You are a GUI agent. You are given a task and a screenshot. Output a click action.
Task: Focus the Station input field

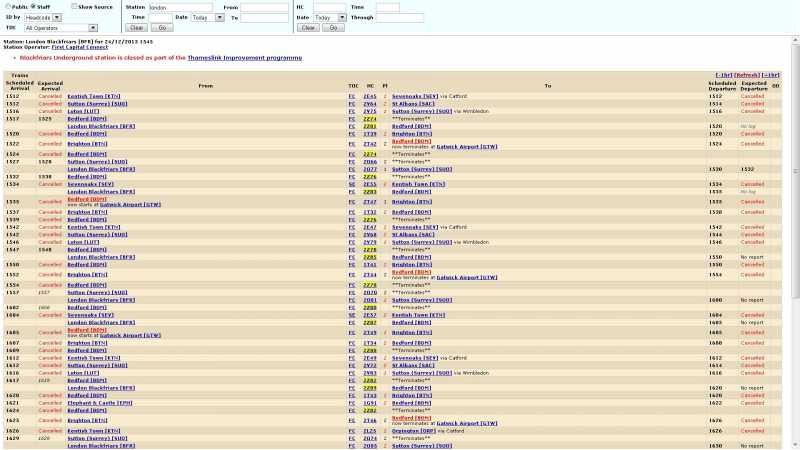click(x=181, y=8)
